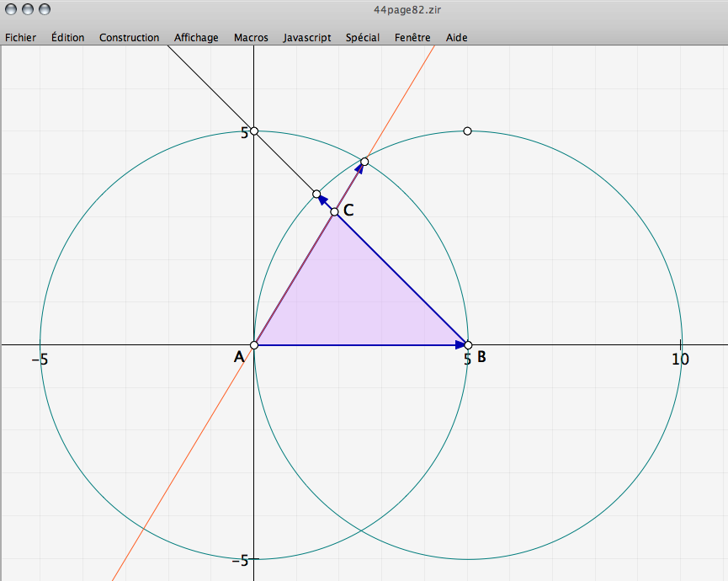Viewport: 728px width, 581px height.
Task: Open the Aide help menu
Action: 456,37
